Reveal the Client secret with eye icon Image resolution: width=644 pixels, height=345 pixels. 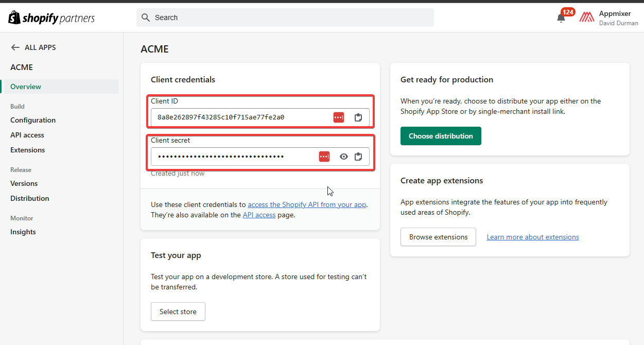click(344, 157)
